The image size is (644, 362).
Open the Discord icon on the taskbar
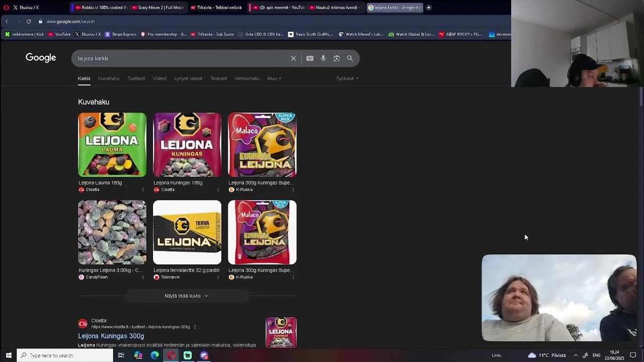204,355
